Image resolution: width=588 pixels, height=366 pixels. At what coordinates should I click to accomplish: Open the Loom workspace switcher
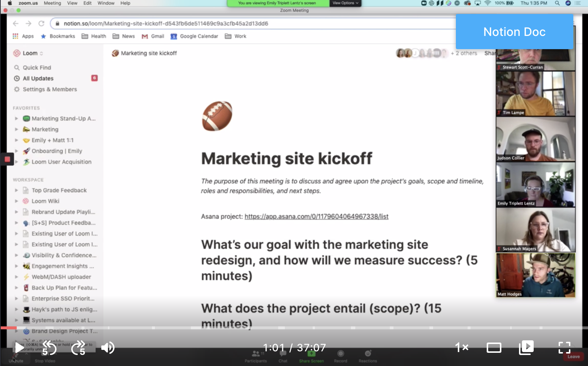pyautogui.click(x=28, y=53)
